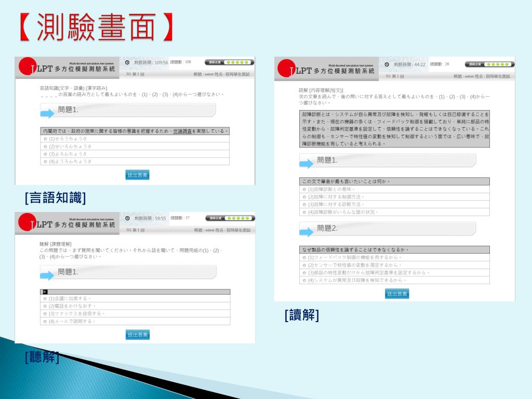Submit answers with 送出答案 in 言語知識 panel
The height and width of the screenshot is (399, 532).
pyautogui.click(x=137, y=175)
